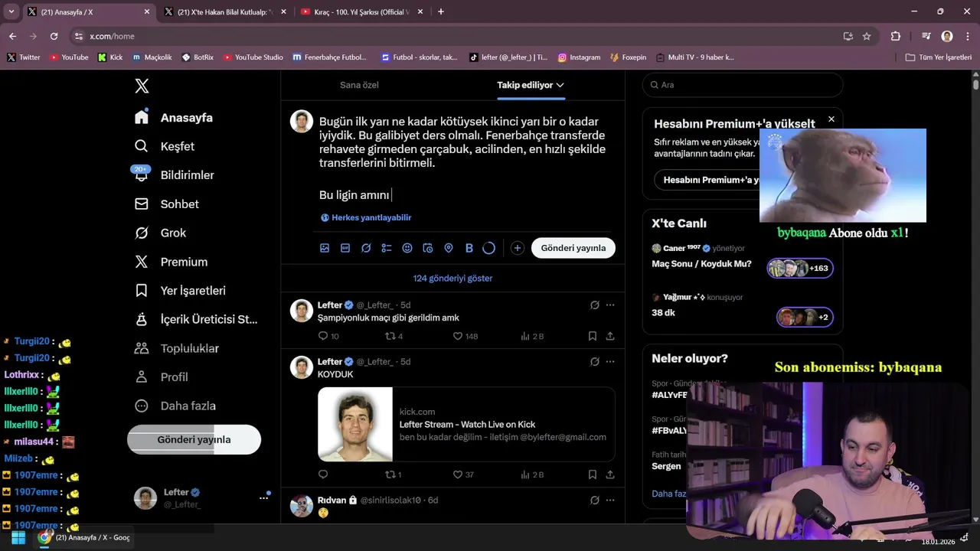Join Maç Sonu / Koyduk Mu? space

click(x=742, y=260)
